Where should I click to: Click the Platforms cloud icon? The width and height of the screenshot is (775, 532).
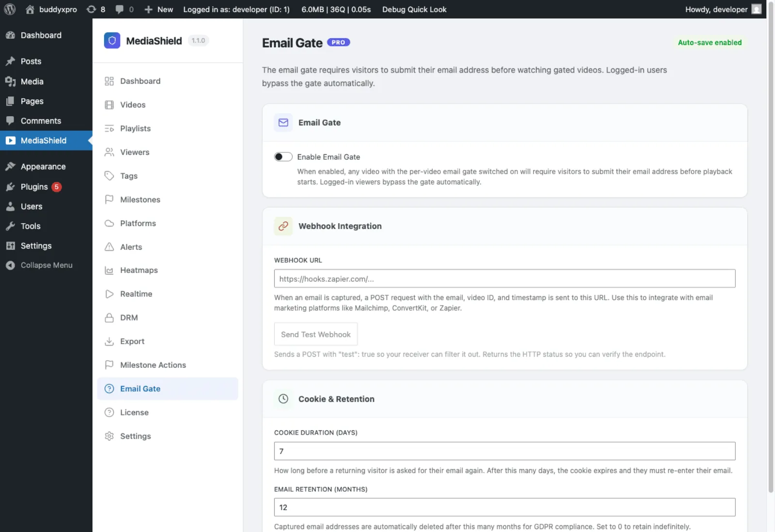pos(109,223)
